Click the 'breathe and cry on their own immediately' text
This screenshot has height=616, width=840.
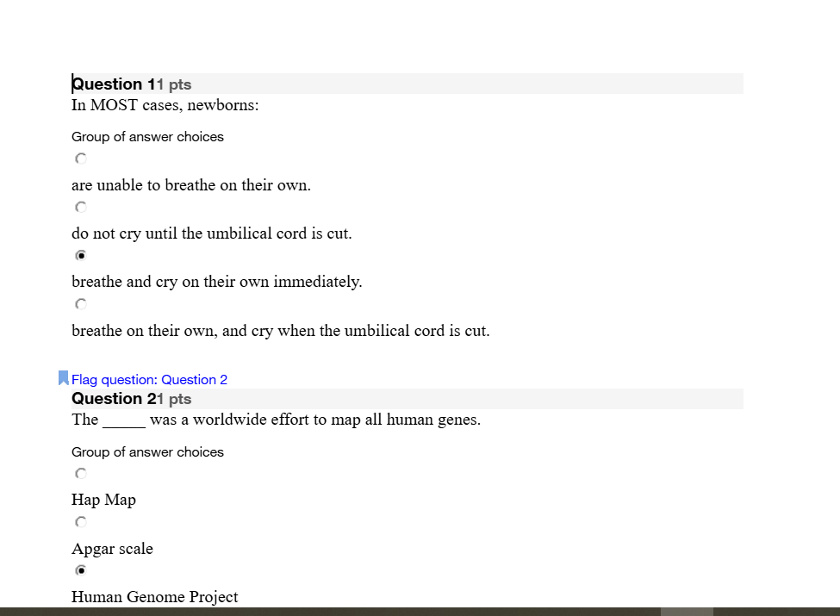point(217,282)
